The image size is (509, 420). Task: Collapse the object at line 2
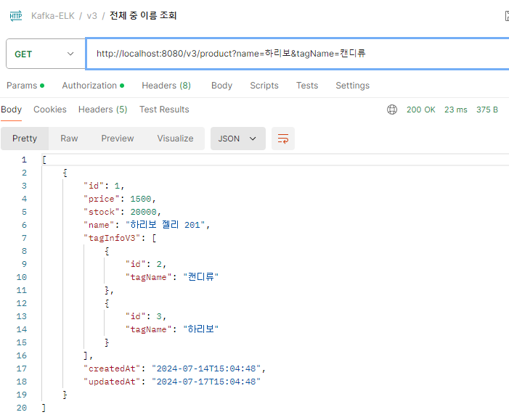click(x=65, y=173)
